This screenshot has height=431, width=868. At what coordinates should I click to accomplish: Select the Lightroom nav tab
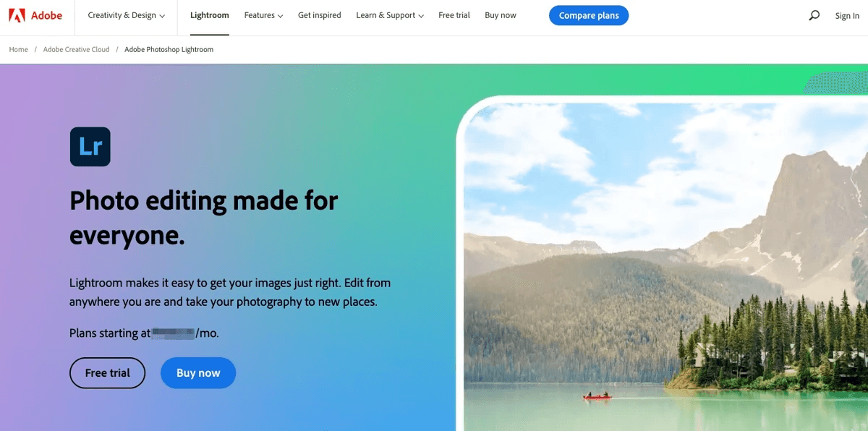210,15
